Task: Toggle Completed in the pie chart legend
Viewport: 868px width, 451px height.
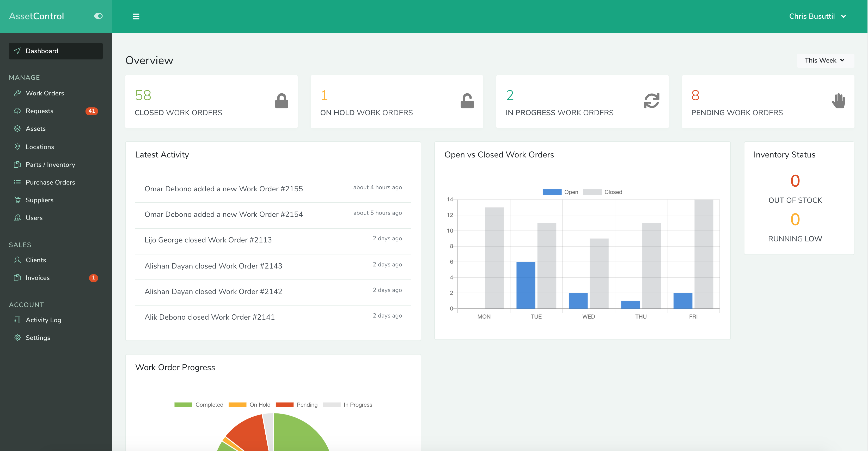Action: point(199,405)
